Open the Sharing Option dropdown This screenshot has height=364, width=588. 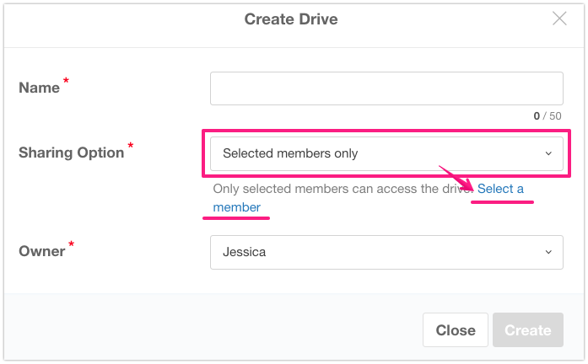pos(386,153)
